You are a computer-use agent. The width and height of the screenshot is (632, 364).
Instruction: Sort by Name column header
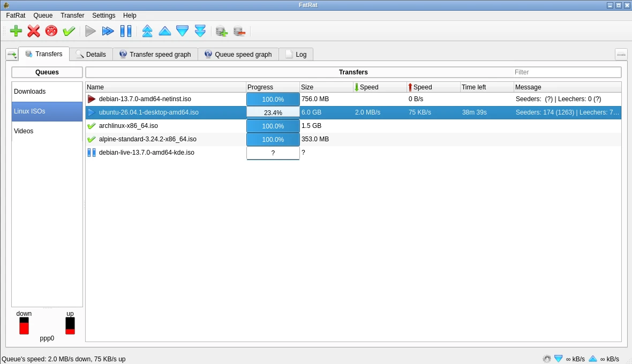point(165,87)
